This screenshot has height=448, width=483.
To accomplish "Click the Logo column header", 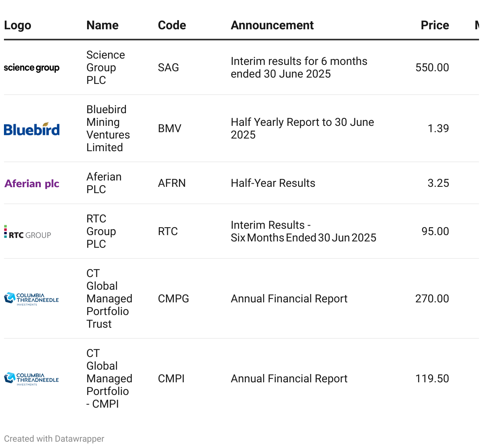I will tap(17, 25).
